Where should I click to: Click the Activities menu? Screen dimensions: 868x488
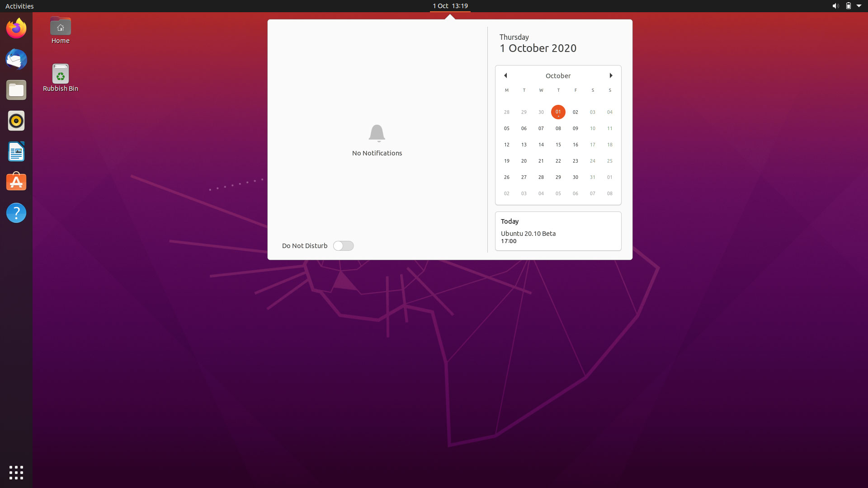pyautogui.click(x=19, y=6)
